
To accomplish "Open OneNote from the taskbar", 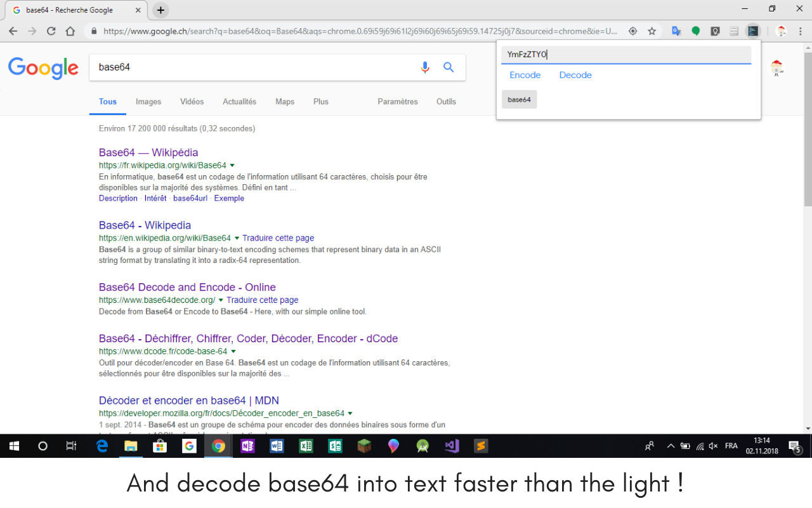I will (x=247, y=446).
